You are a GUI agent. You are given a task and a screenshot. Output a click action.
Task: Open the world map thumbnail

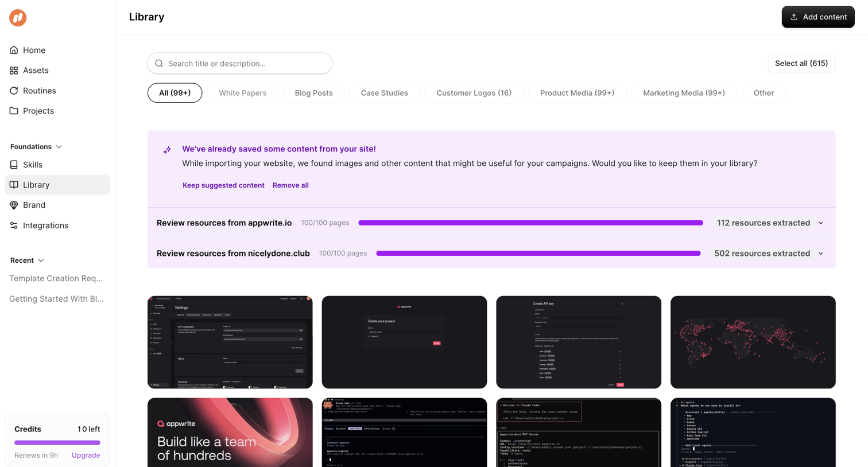(x=753, y=343)
